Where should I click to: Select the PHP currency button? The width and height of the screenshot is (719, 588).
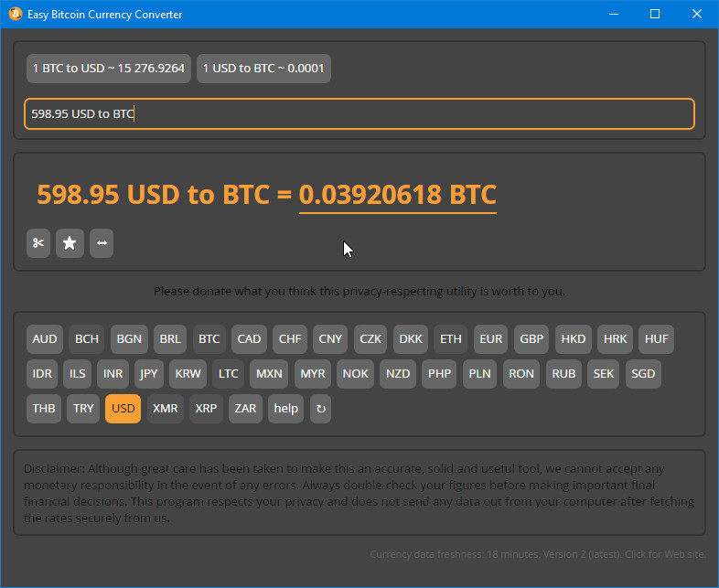pos(439,374)
